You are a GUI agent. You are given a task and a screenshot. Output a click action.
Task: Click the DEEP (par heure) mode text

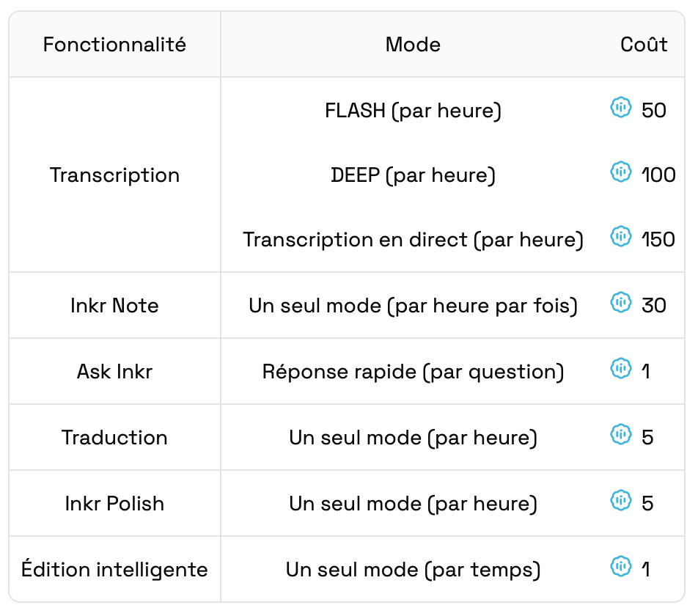tap(413, 175)
